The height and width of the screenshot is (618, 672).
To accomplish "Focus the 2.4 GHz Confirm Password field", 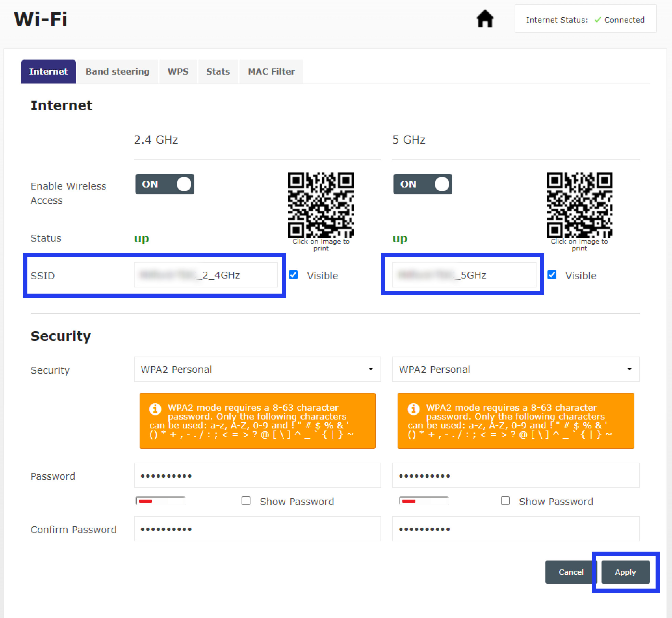I will click(x=257, y=529).
